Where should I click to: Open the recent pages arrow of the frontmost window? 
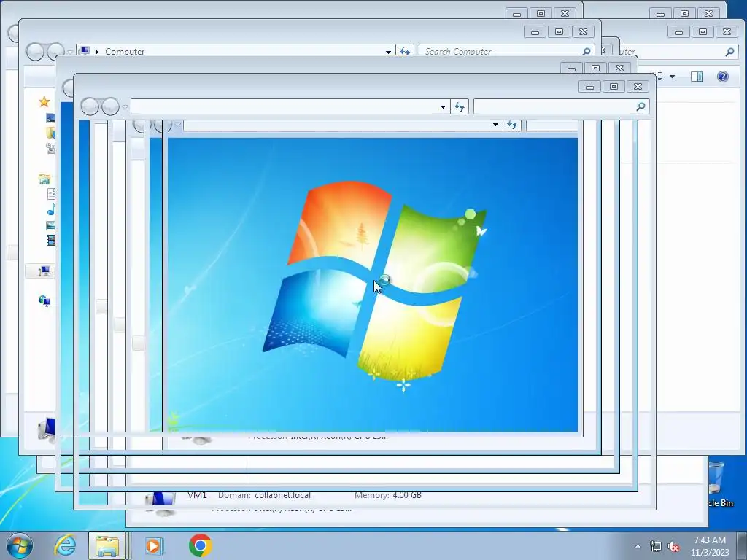[125, 106]
